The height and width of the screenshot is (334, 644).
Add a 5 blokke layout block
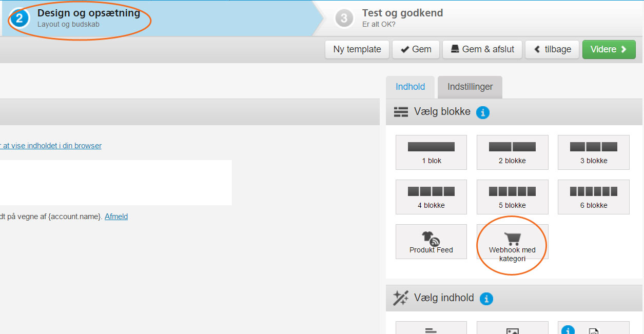click(x=512, y=197)
